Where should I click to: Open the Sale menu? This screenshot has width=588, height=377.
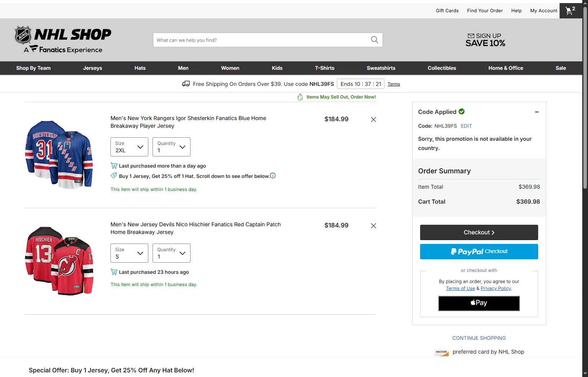[x=561, y=68]
